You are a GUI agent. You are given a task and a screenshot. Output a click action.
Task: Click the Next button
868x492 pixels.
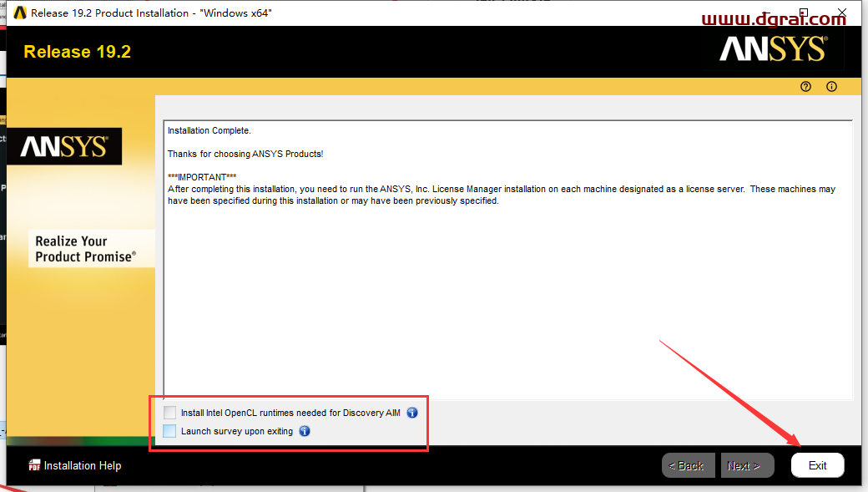point(747,465)
